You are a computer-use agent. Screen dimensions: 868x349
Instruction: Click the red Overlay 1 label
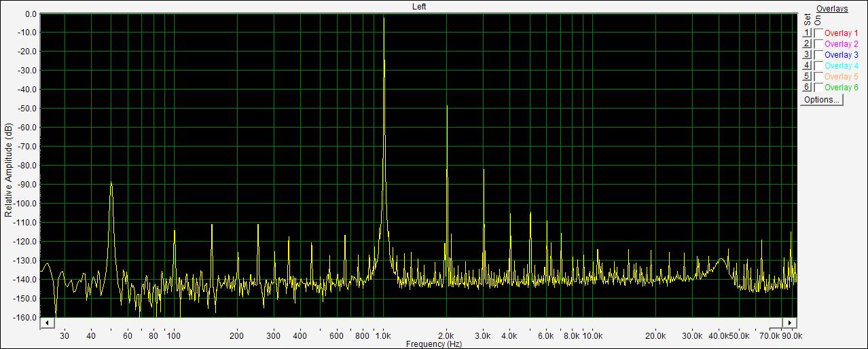coord(841,33)
